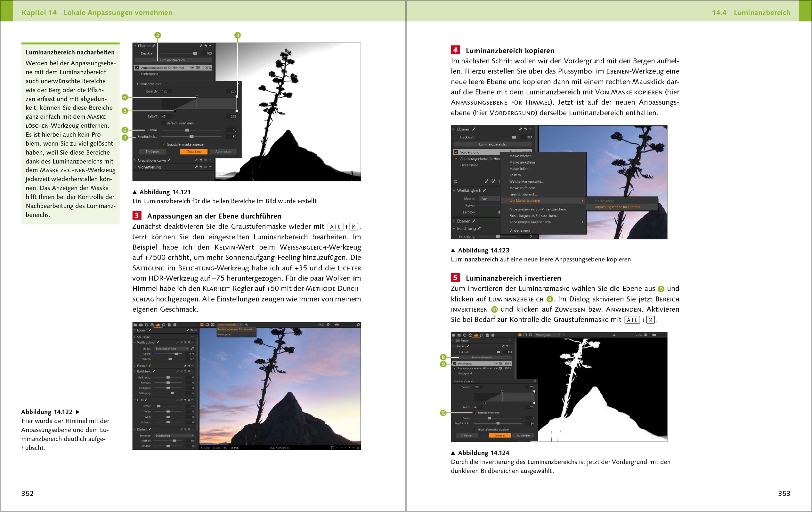This screenshot has width=812, height=512.
Task: Open the Stil-Pinsel three-dots menu
Action: [193, 337]
